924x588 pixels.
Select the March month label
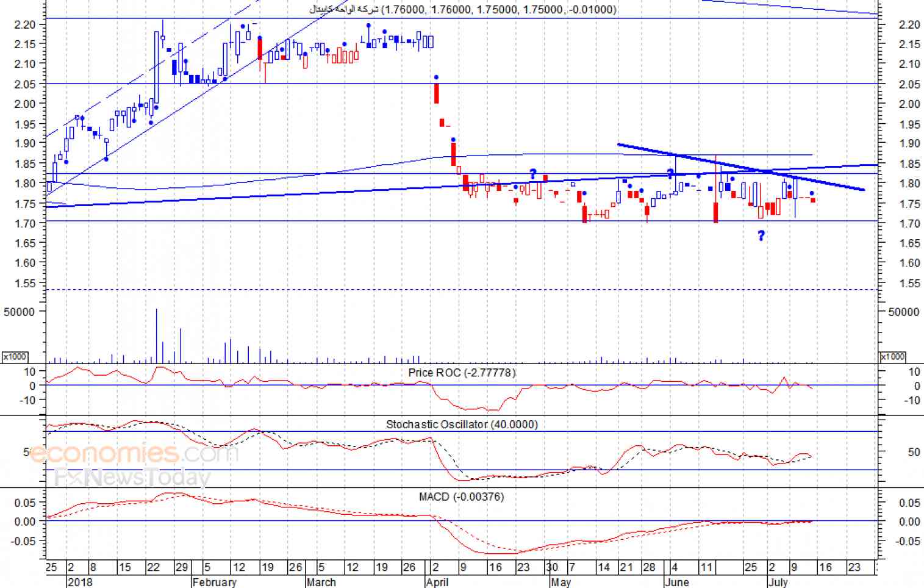[x=321, y=582]
